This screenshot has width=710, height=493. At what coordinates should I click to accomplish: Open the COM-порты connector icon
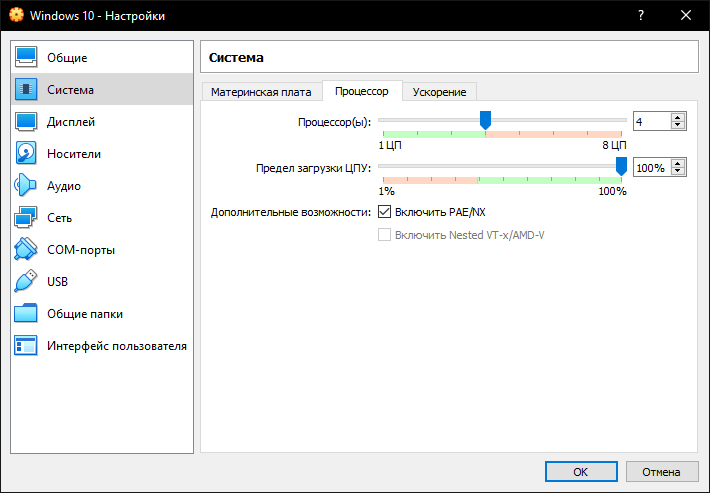pos(26,250)
